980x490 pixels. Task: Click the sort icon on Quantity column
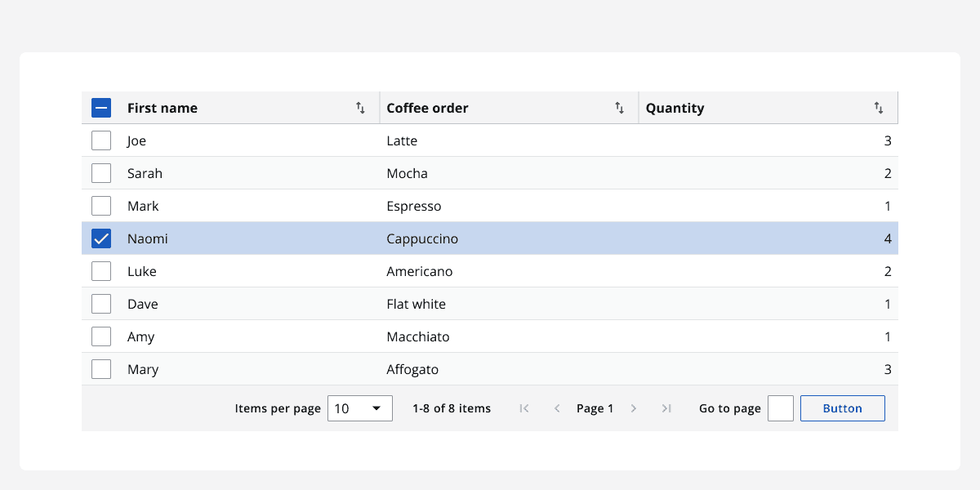click(x=879, y=107)
